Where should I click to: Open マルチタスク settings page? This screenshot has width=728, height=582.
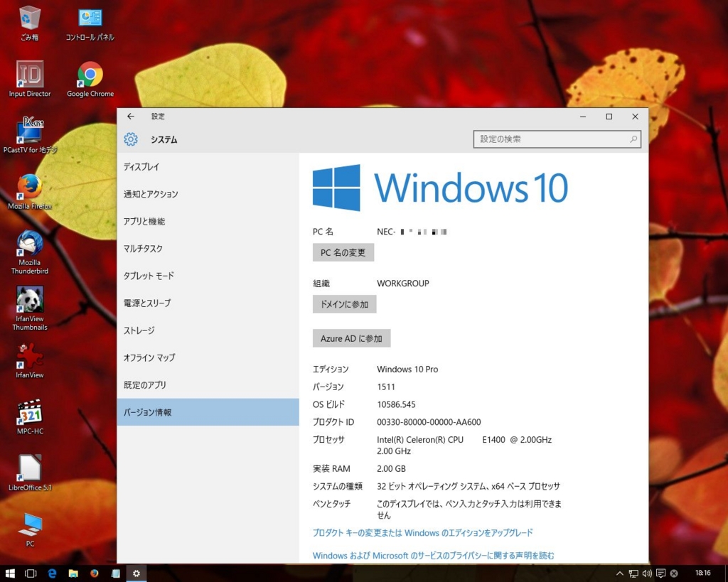click(x=208, y=249)
